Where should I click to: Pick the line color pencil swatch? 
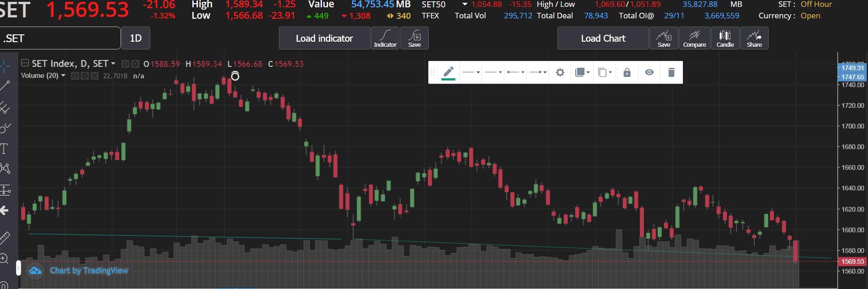pyautogui.click(x=448, y=72)
